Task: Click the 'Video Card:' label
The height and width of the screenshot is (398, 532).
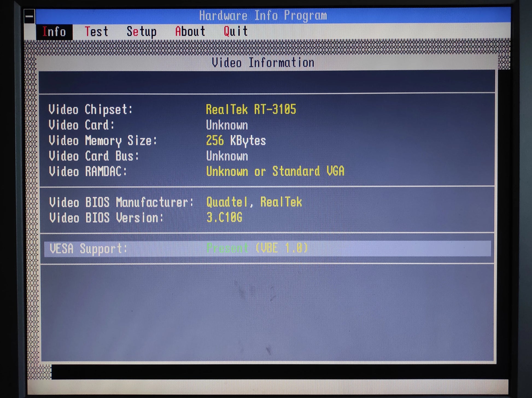Action: (x=81, y=125)
